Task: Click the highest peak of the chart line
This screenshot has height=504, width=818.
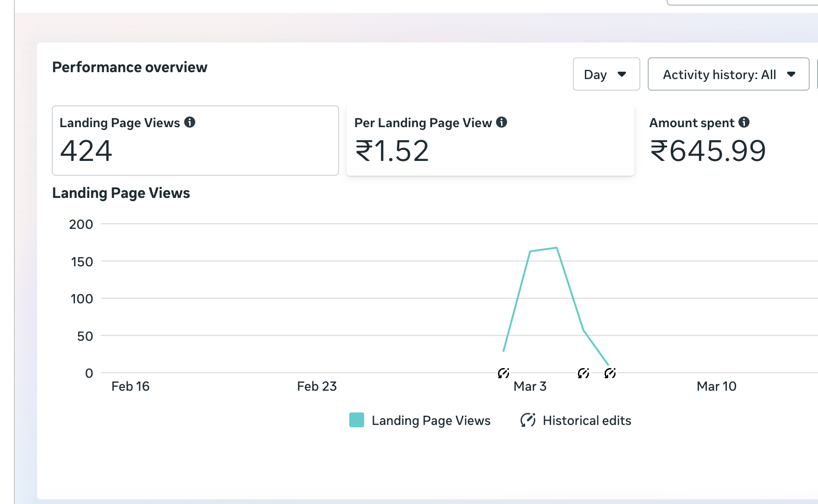Action: pyautogui.click(x=557, y=248)
